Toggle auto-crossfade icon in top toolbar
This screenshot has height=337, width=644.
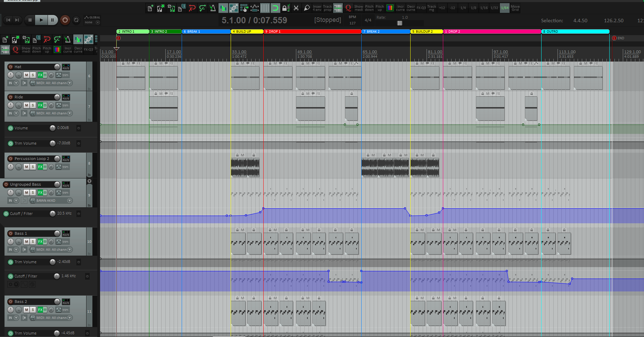click(x=223, y=8)
